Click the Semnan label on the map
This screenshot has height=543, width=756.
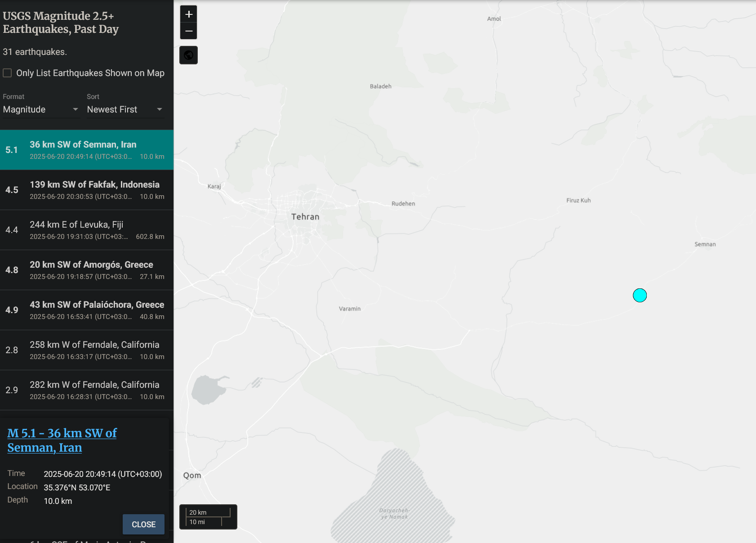(x=705, y=244)
